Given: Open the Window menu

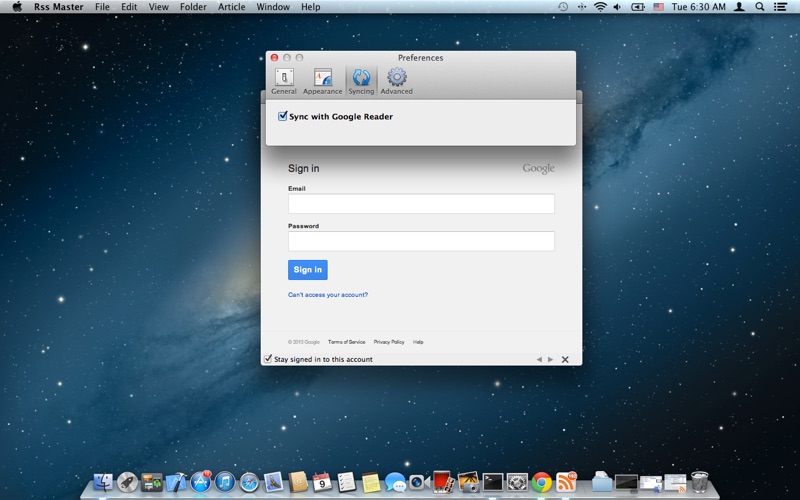Looking at the screenshot, I should (x=273, y=7).
